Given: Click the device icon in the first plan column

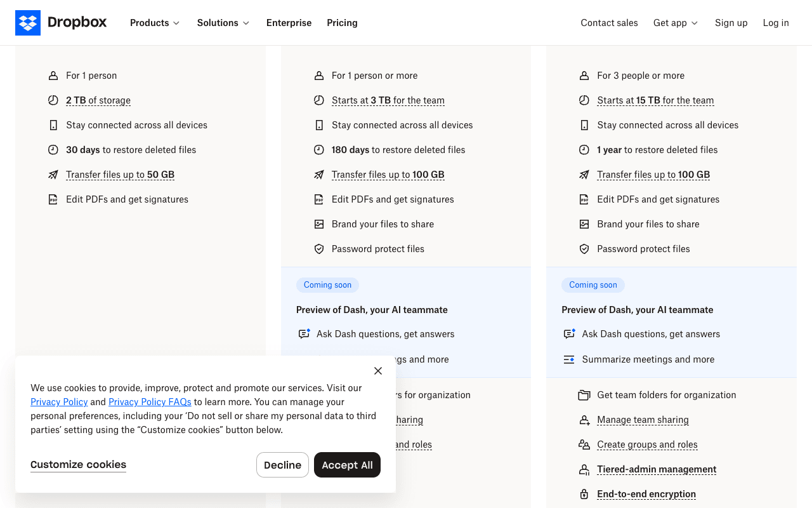Looking at the screenshot, I should (x=53, y=125).
